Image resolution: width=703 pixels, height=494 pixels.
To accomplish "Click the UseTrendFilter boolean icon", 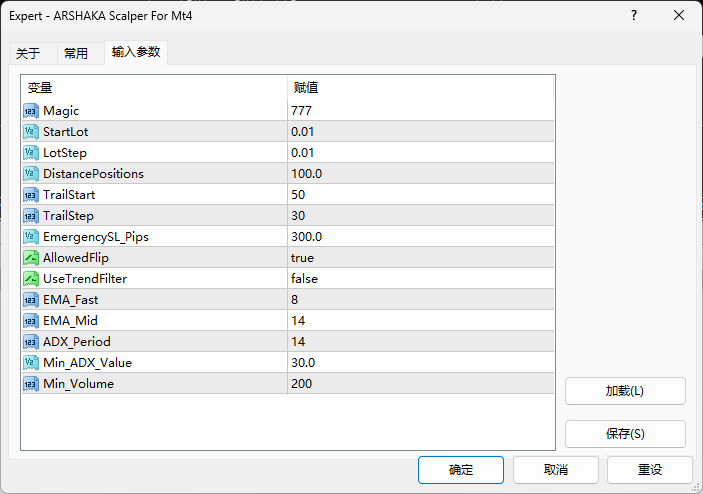I will tap(31, 279).
